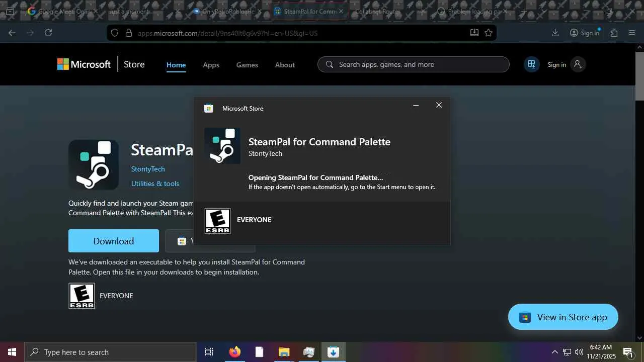Open the Microsoft Store installer taskbar icon

tap(333, 352)
